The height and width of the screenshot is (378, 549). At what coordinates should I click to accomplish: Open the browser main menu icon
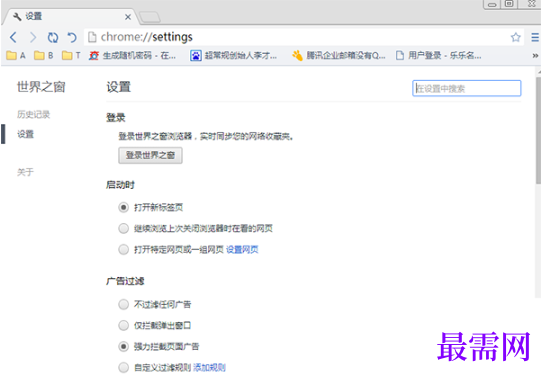coord(535,37)
